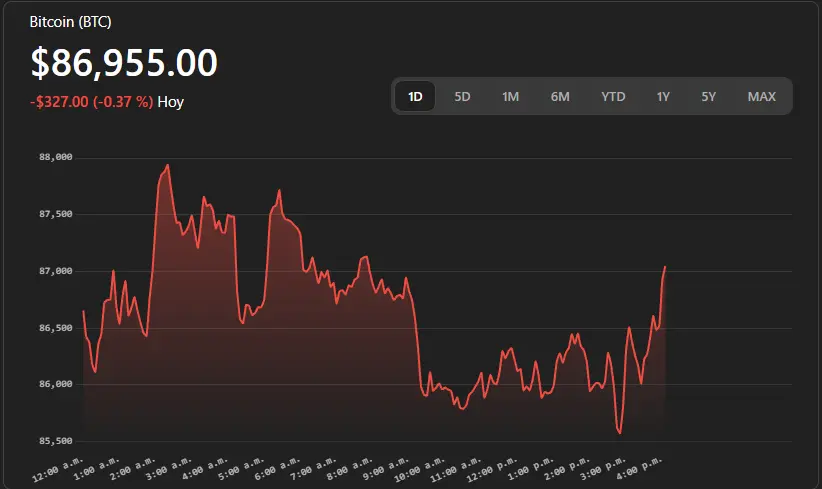Click the -$327.00 (-0.37 %) change value

(91, 102)
